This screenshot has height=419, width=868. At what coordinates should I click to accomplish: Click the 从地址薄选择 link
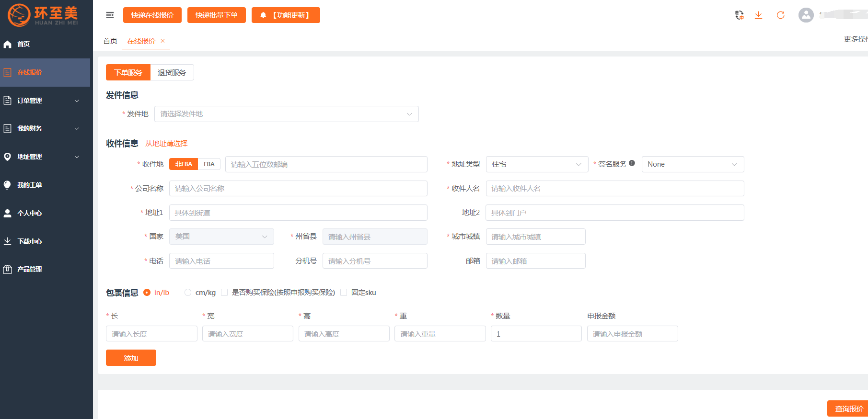[166, 144]
